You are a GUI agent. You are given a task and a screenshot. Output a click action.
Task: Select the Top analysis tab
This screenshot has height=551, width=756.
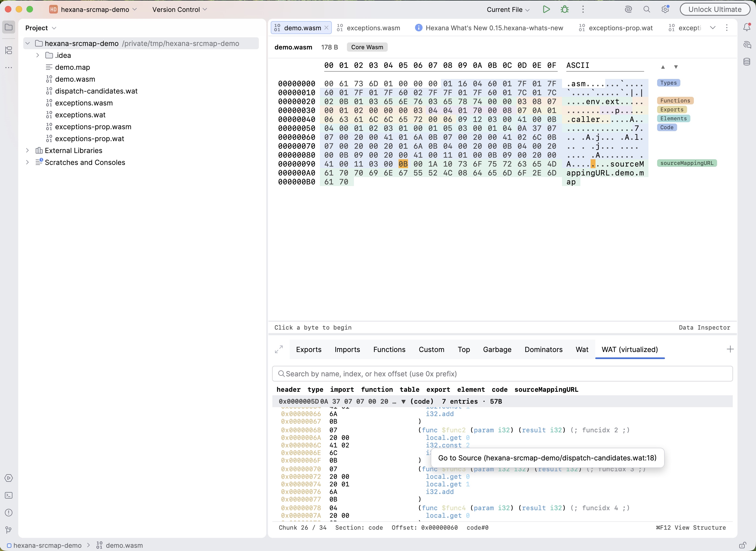click(x=464, y=350)
